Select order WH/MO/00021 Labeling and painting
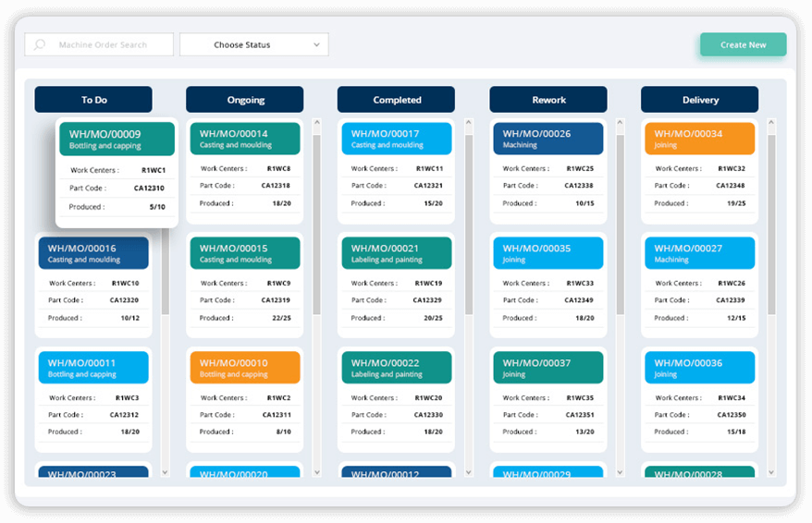Image resolution: width=812 pixels, height=523 pixels. pyautogui.click(x=396, y=253)
